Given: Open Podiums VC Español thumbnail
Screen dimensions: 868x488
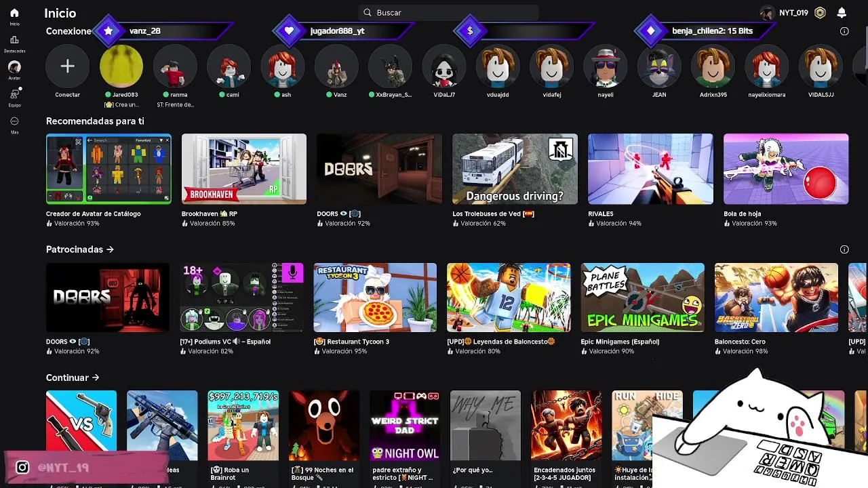Looking at the screenshot, I should tap(241, 298).
